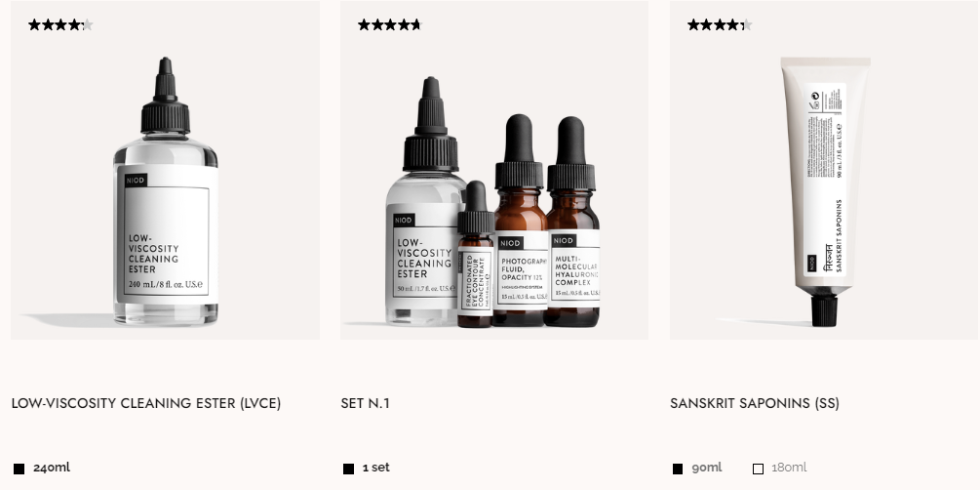
Task: Open the Low-Viscosity Cleaning Ester product image
Action: pyautogui.click(x=165, y=170)
